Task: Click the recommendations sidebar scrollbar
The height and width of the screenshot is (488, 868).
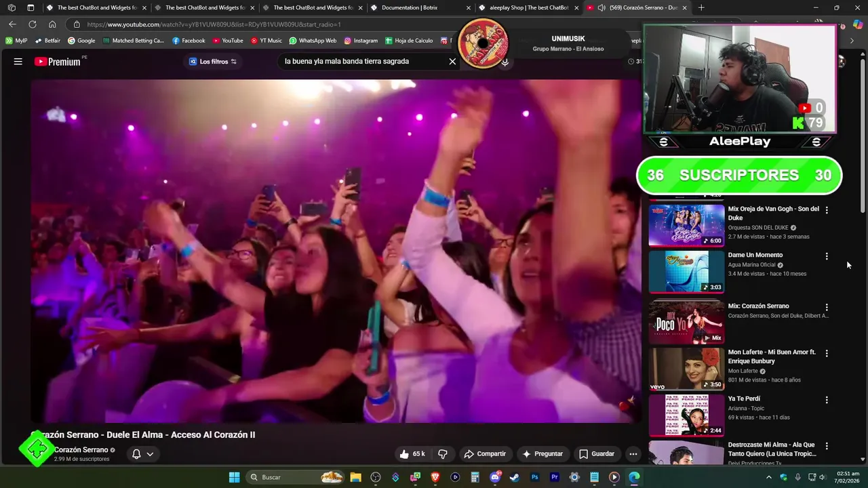Action: click(863, 136)
